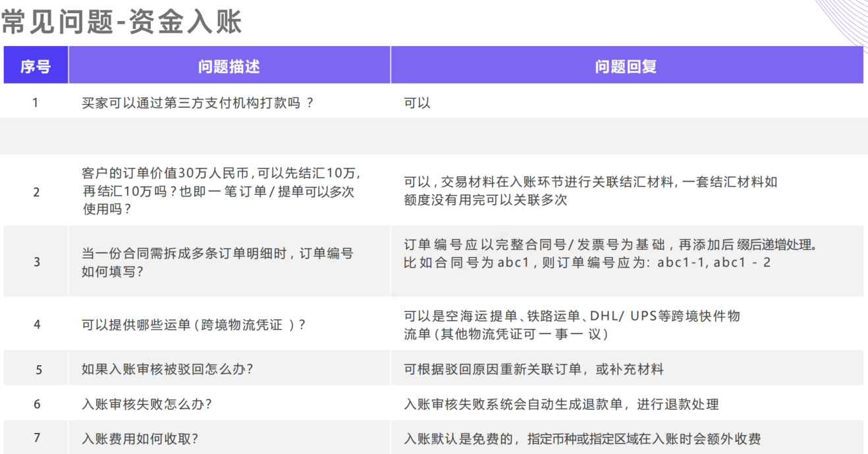Click the empty gray row below row 1
This screenshot has width=868, height=454.
click(x=433, y=136)
